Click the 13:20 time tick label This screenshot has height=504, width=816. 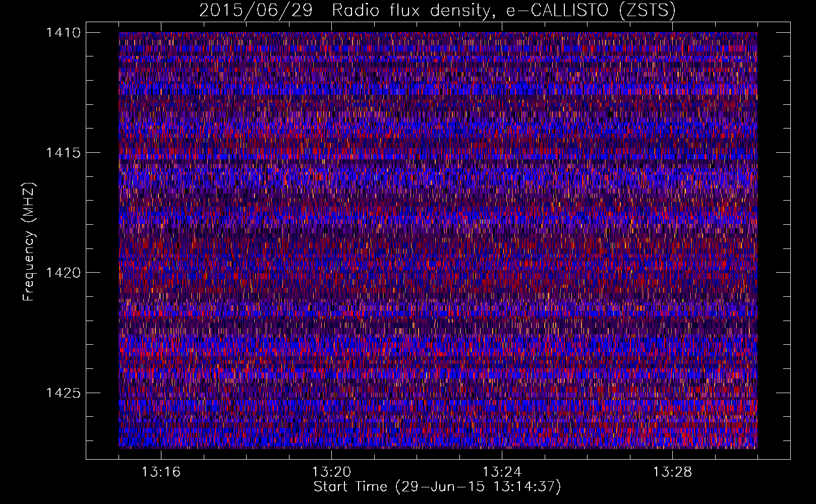click(x=331, y=472)
